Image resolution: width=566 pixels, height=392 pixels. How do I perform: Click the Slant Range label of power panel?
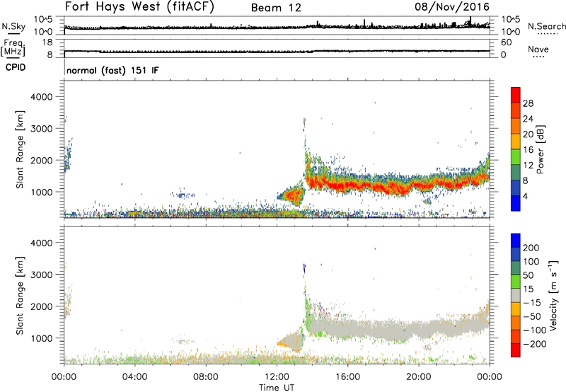(20, 149)
